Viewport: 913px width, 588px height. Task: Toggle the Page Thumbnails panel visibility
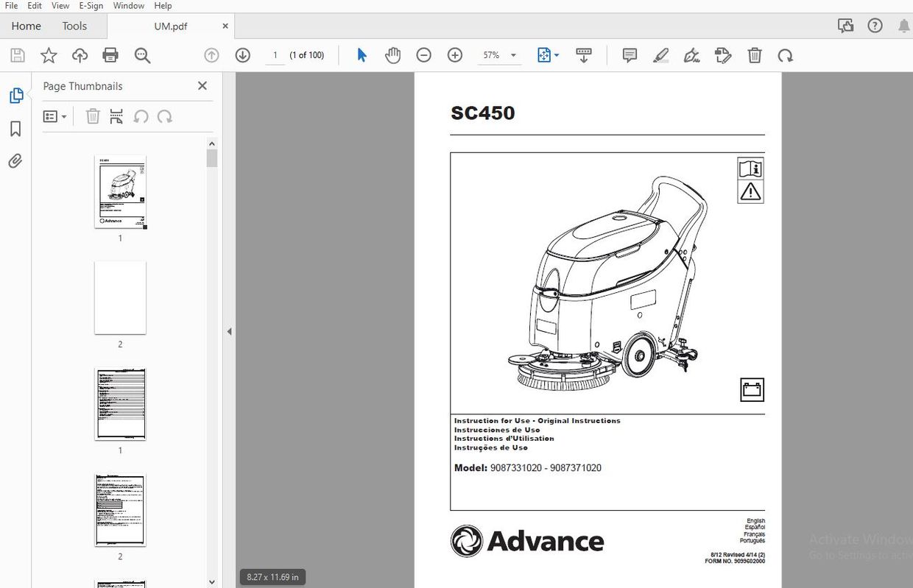pos(17,95)
